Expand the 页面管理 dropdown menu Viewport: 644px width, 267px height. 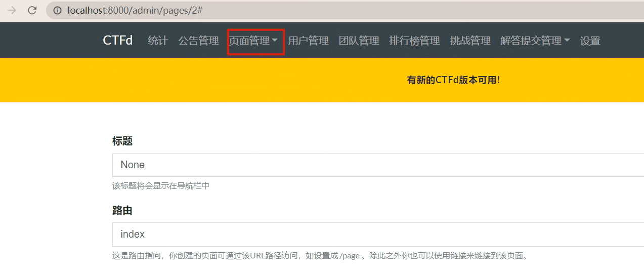pos(253,41)
